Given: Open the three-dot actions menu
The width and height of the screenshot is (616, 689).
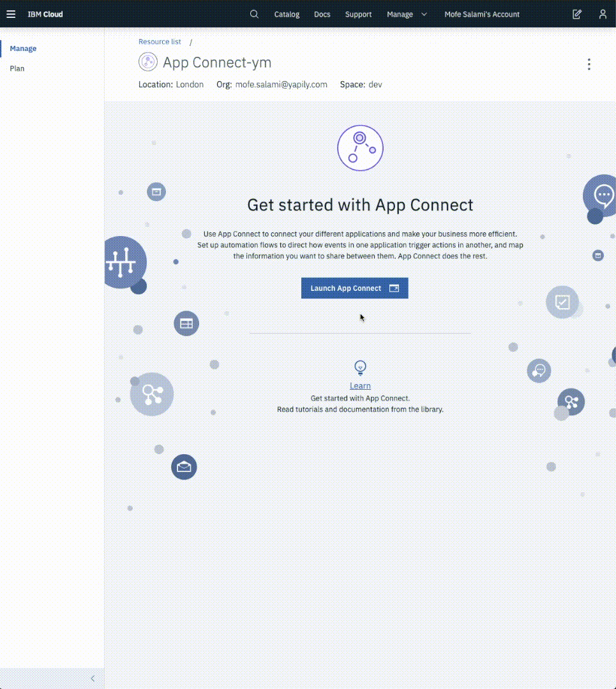Looking at the screenshot, I should coord(589,64).
